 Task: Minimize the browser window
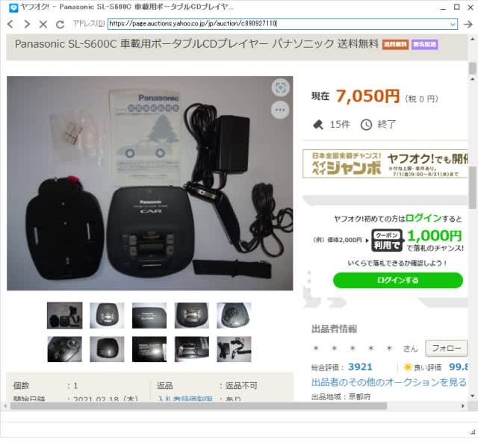pos(443,8)
